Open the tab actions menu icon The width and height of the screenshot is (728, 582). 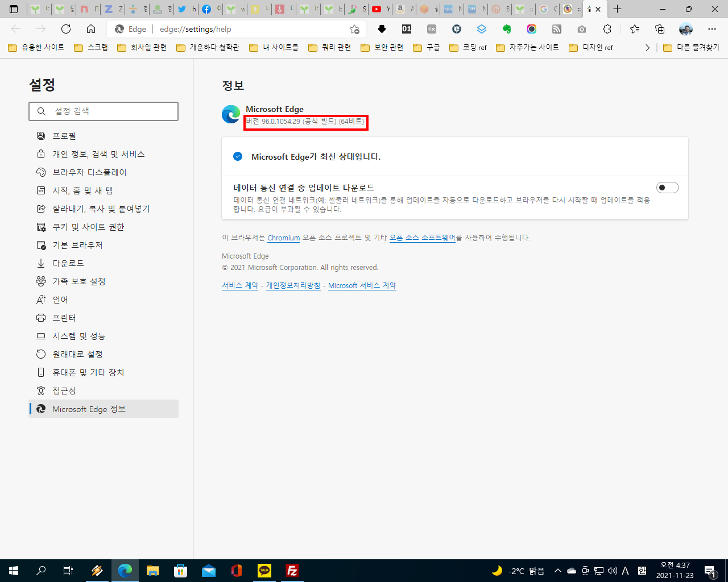pos(14,9)
